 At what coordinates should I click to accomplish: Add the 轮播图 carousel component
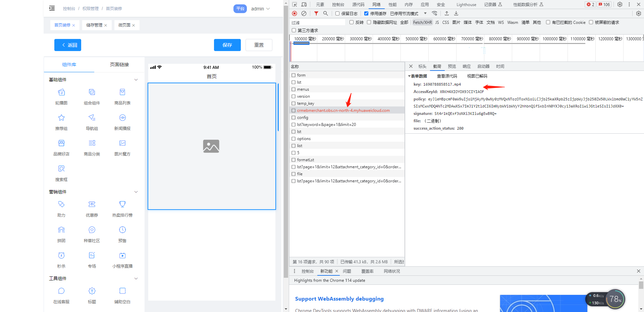point(61,96)
